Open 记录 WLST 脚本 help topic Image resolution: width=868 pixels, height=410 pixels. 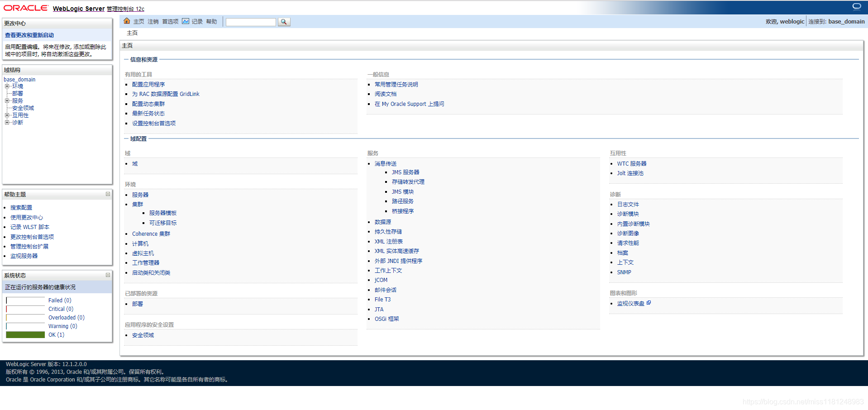click(x=30, y=227)
